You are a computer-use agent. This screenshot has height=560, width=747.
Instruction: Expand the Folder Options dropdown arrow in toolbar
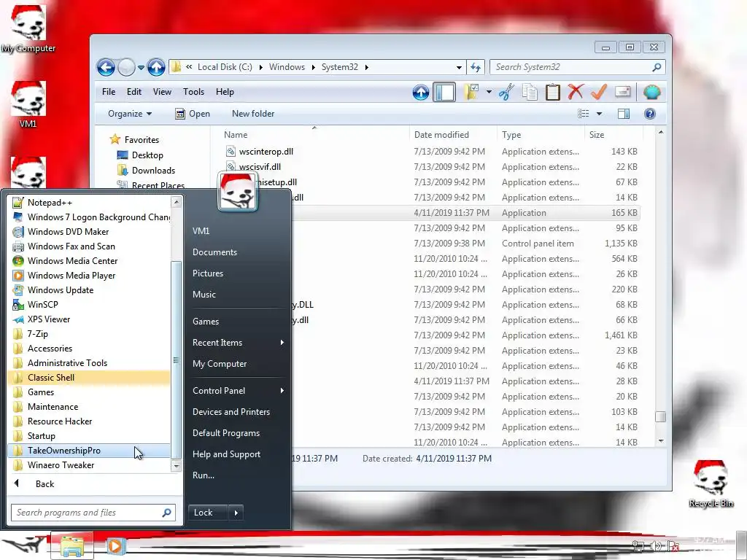pyautogui.click(x=489, y=92)
